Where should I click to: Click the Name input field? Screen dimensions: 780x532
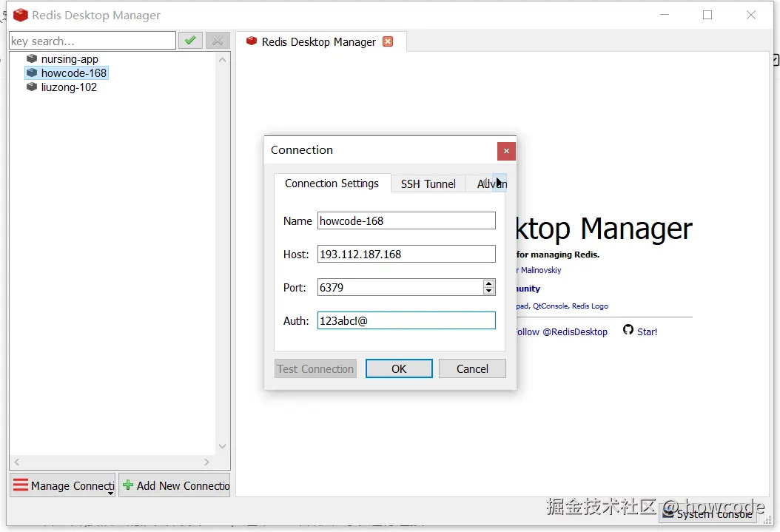pos(406,220)
